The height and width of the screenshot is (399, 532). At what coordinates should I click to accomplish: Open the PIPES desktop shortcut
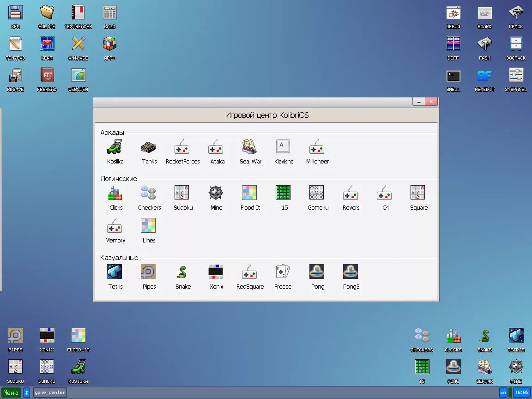pos(15,340)
